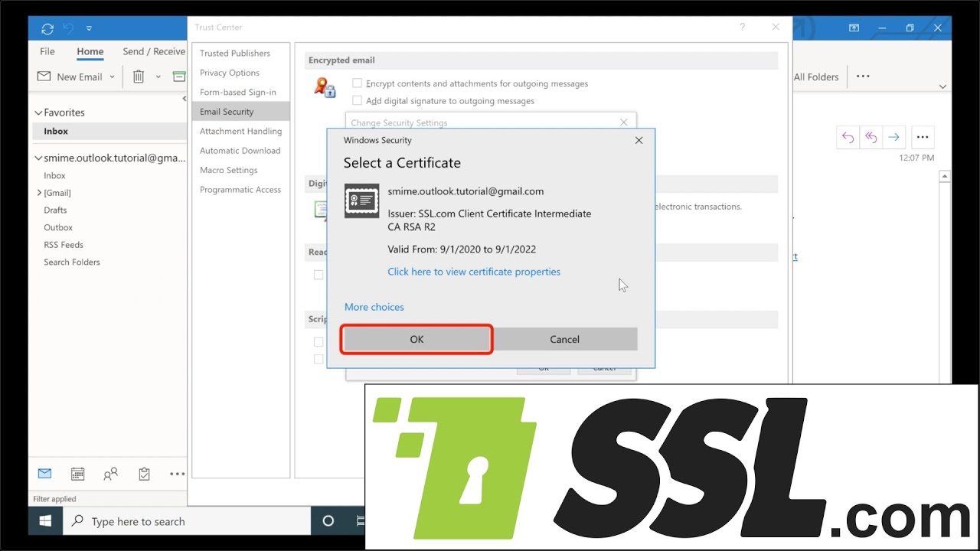Click the reading pane scrollbar up arrow
The image size is (980, 551).
tap(945, 177)
